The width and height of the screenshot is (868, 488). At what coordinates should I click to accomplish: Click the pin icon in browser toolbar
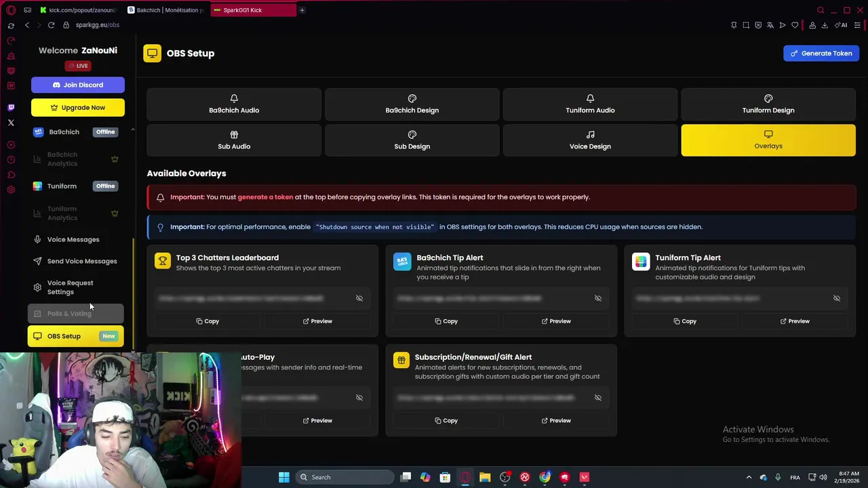(734, 25)
